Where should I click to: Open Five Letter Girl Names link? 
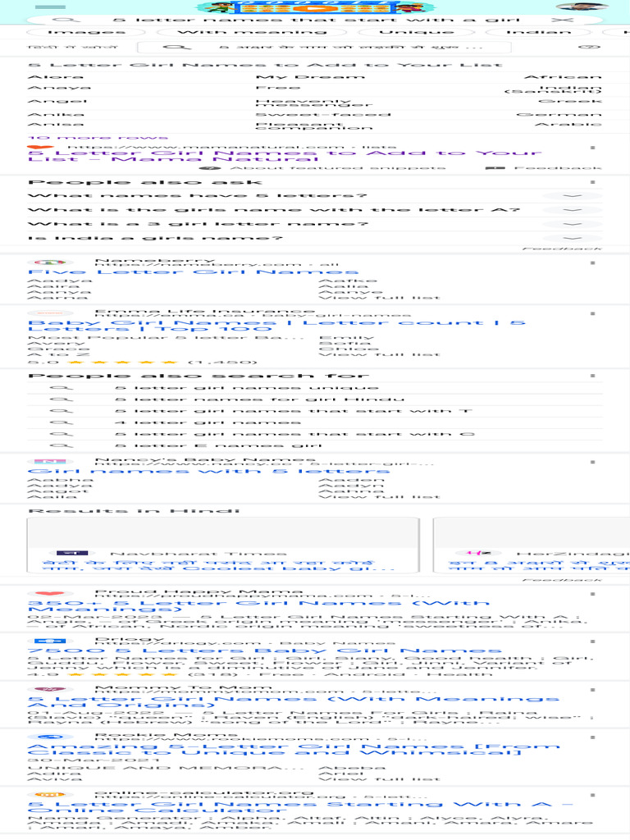click(x=193, y=272)
